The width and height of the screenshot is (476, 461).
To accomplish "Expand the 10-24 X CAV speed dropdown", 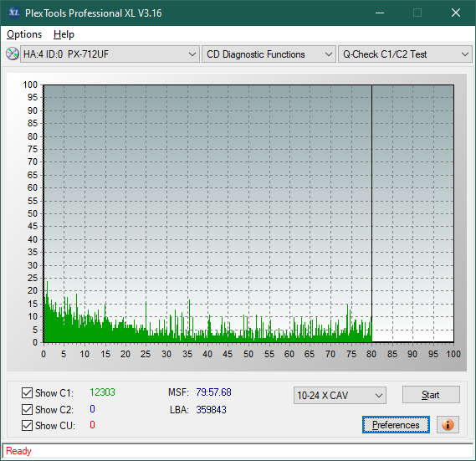I will tap(340, 396).
